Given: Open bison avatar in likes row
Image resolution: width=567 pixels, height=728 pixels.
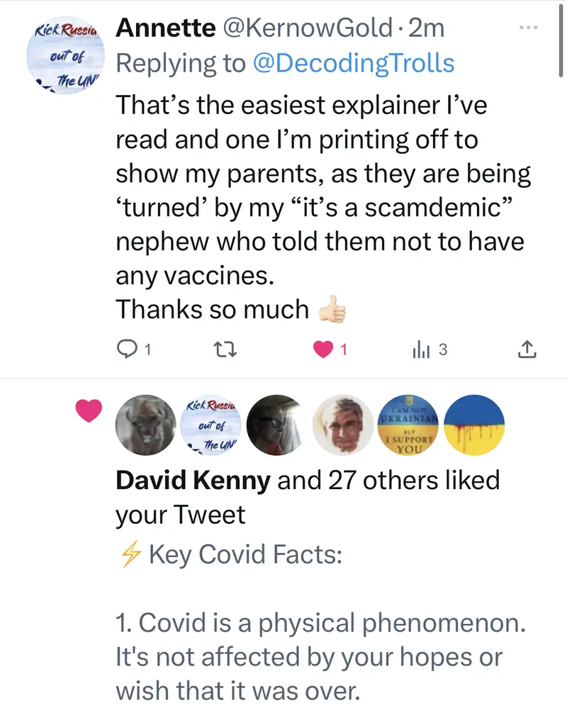Looking at the screenshot, I should point(145,424).
